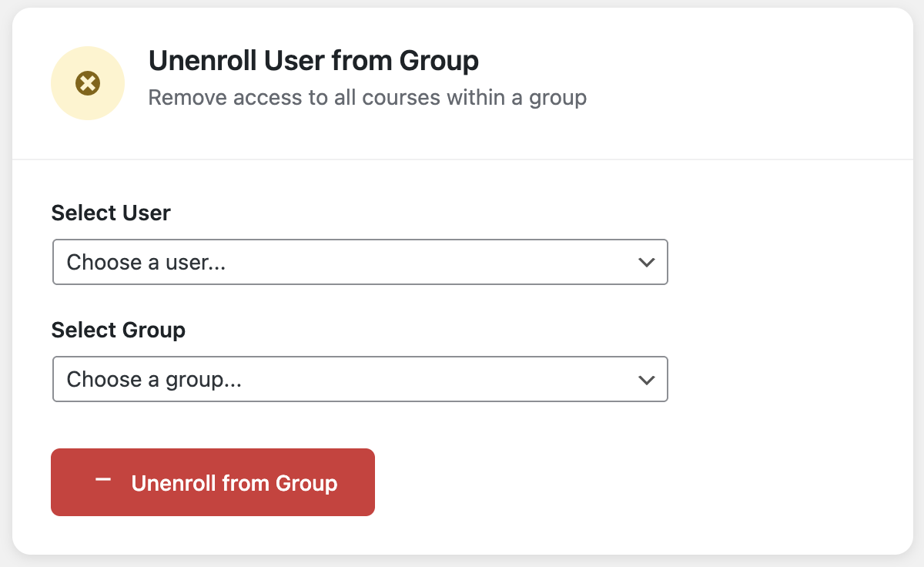Click the Remove access description text
The height and width of the screenshot is (567, 924).
[x=367, y=98]
